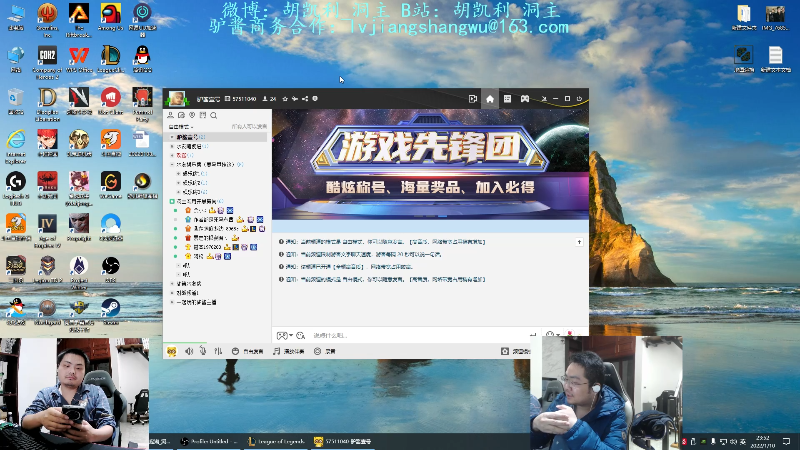Expand second sub-room under fourth channel

click(179, 183)
